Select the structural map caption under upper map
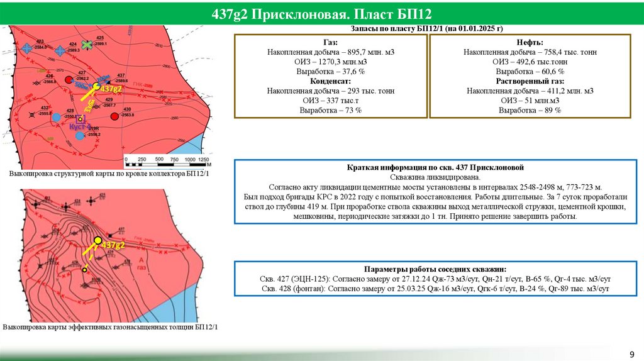 [109, 174]
